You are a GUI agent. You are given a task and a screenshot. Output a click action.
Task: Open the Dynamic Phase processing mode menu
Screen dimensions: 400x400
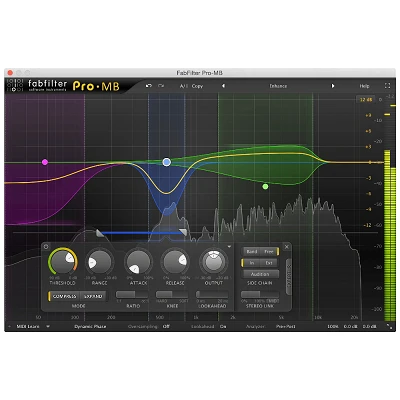point(90,327)
